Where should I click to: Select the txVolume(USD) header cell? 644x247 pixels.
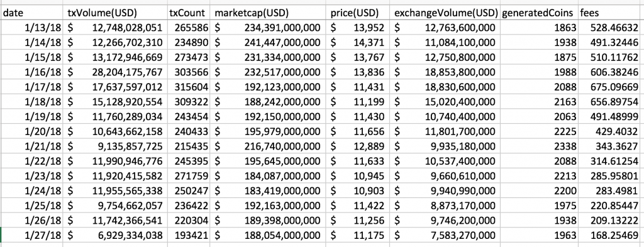pos(116,13)
